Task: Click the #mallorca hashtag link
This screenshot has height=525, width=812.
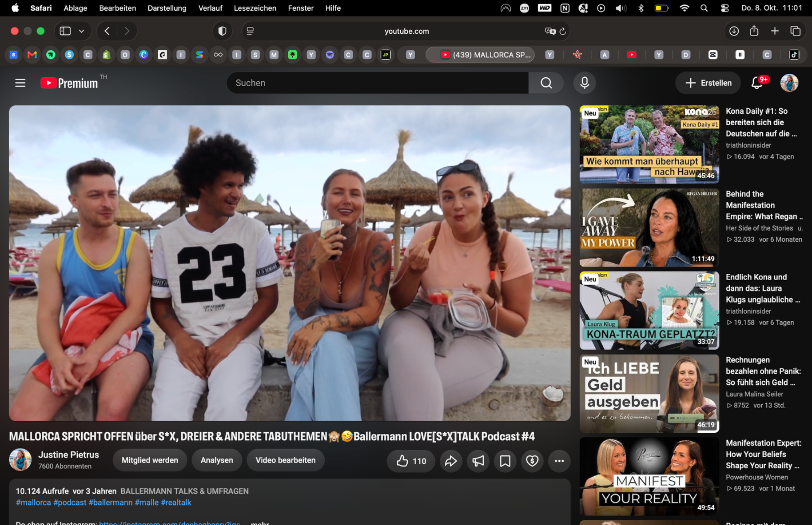Action: [x=33, y=502]
